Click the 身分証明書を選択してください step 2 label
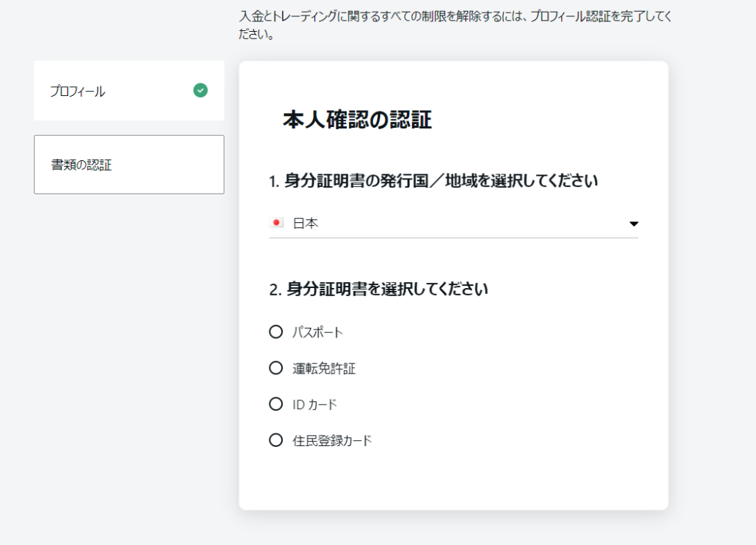 tap(379, 289)
